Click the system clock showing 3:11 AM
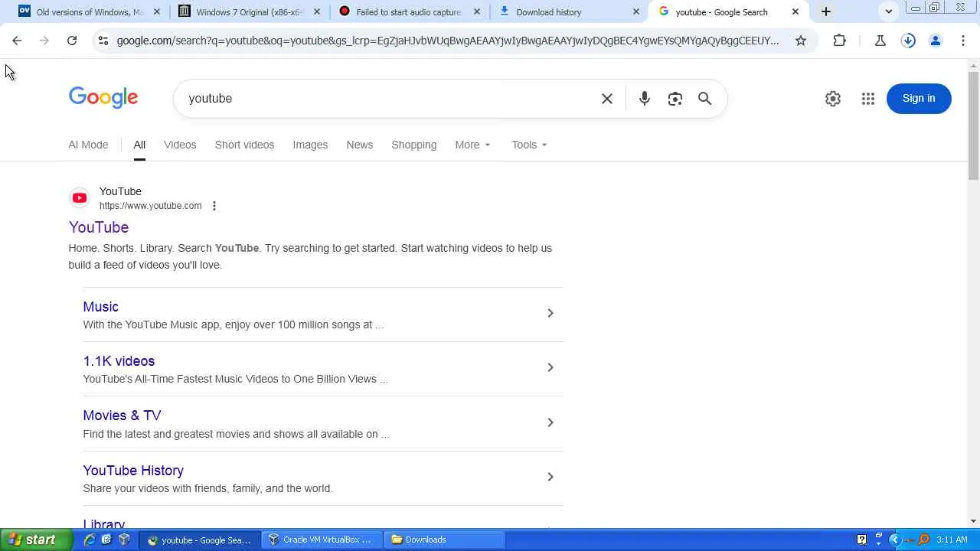The height and width of the screenshot is (551, 980). (x=952, y=540)
